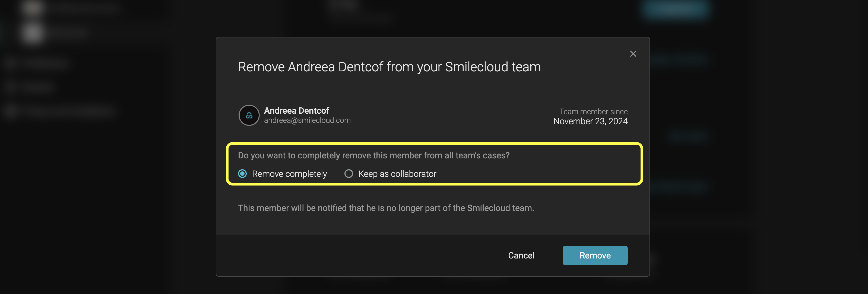Screen dimensions: 868x294
Task: Cancel the member removal dialog
Action: [521, 255]
